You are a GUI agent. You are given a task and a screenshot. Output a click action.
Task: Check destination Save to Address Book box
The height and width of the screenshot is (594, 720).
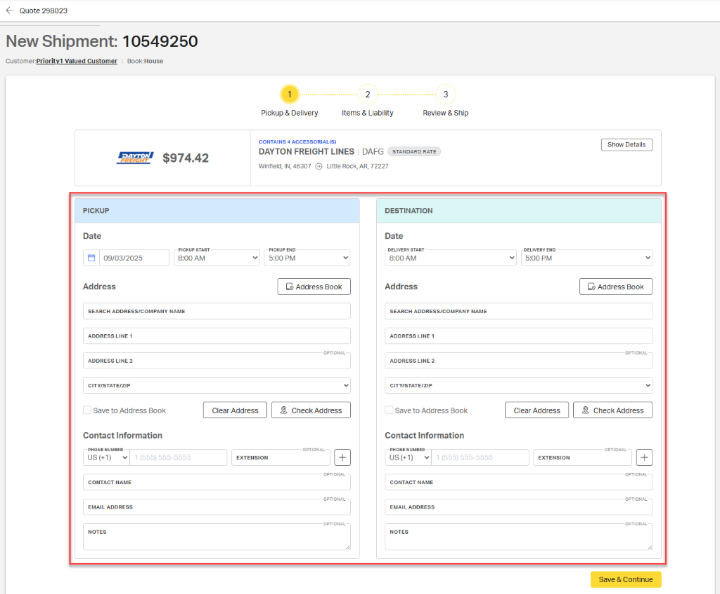390,410
